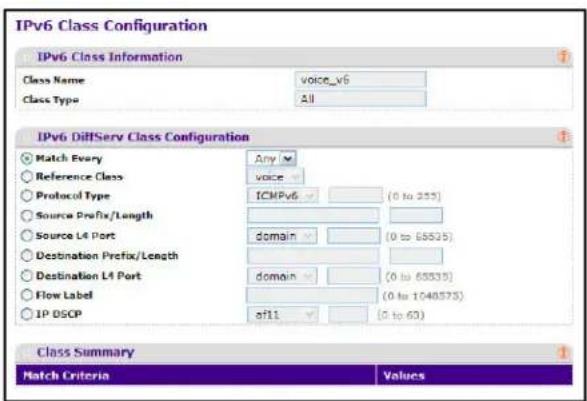The image size is (587, 401).
Task: Choose the IP DSCP radio option
Action: (x=27, y=314)
